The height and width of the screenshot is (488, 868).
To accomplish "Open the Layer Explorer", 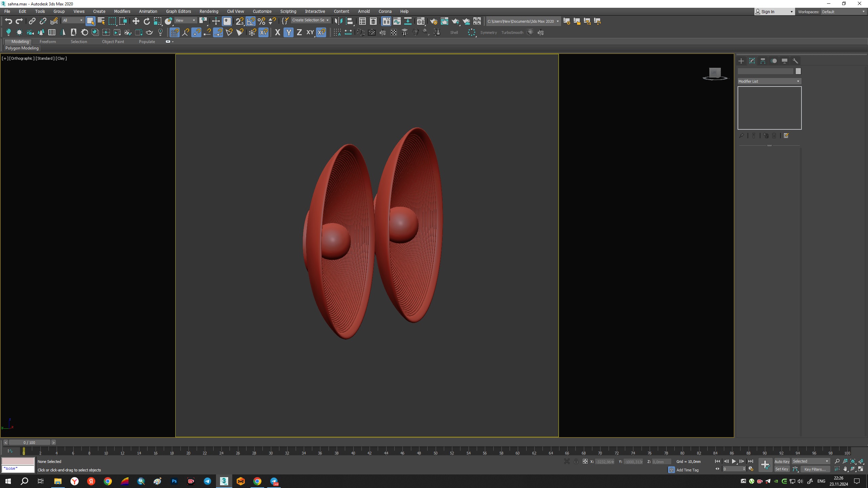I will [373, 21].
